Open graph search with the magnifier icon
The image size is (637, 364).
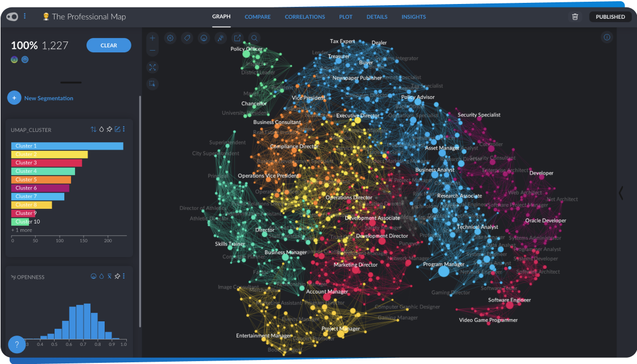[254, 38]
